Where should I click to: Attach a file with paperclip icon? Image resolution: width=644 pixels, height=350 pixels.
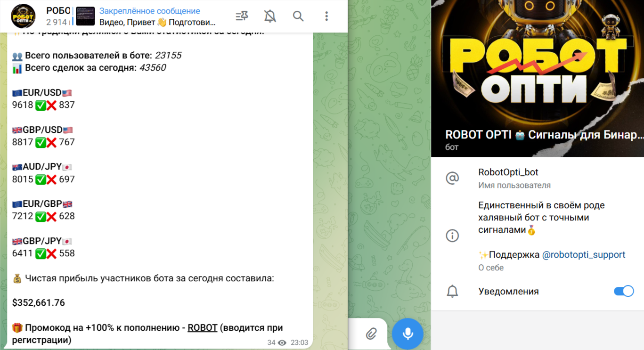(x=371, y=334)
